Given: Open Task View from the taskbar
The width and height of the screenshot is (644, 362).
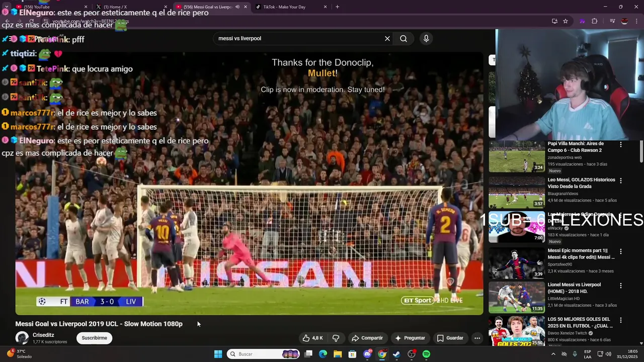Looking at the screenshot, I should (x=308, y=354).
